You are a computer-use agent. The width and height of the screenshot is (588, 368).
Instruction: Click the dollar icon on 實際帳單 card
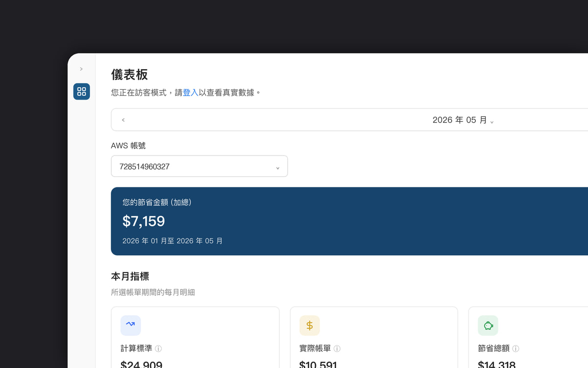coord(309,325)
